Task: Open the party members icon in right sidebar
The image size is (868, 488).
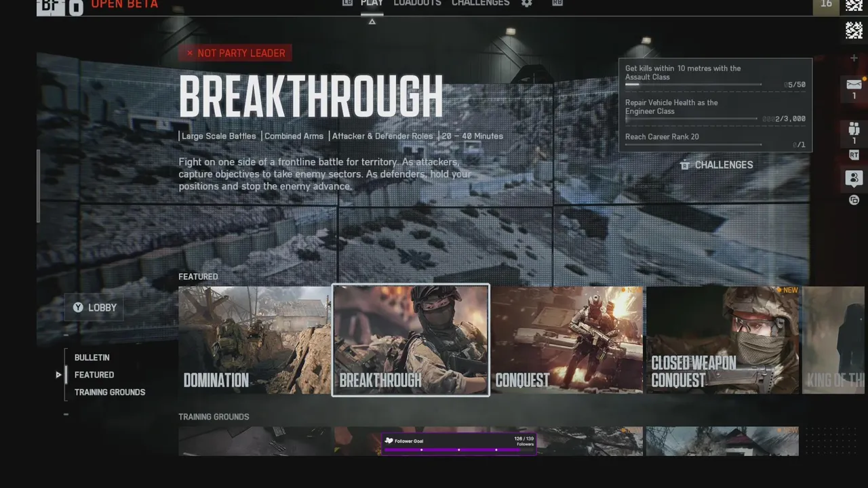Action: point(854,128)
